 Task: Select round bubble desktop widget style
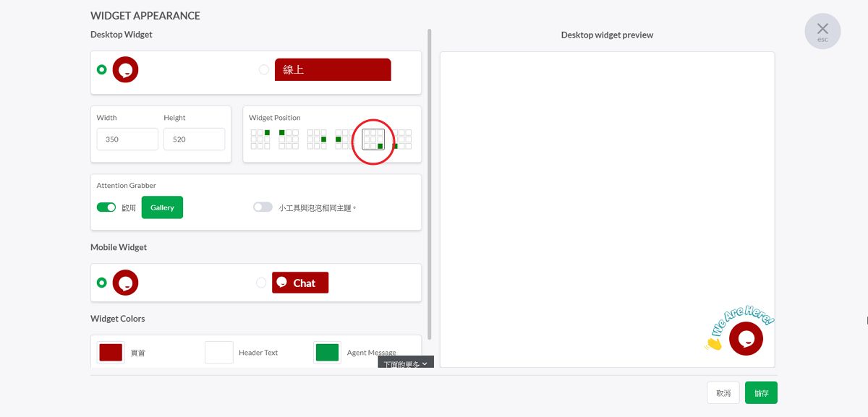tap(102, 69)
